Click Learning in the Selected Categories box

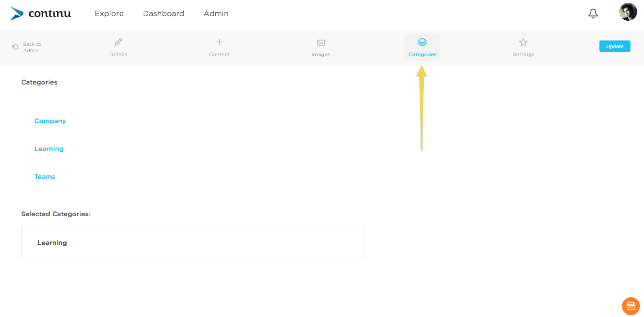(x=52, y=243)
